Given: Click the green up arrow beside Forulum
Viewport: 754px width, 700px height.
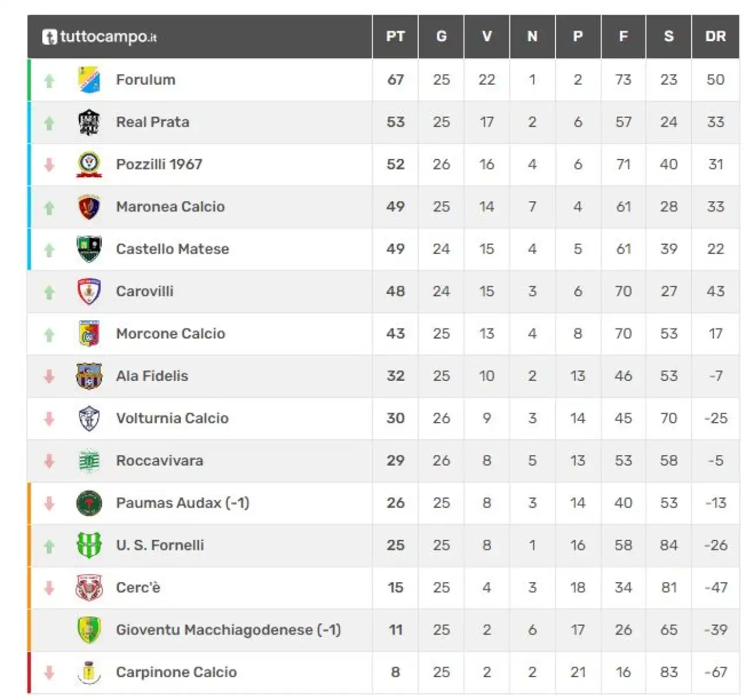Looking at the screenshot, I should tap(49, 81).
